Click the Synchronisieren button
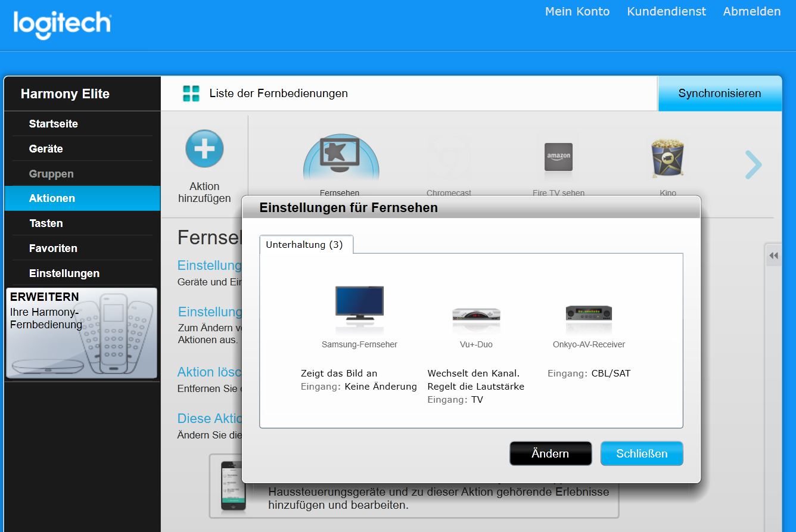Viewport: 796px width, 532px height. pos(720,94)
